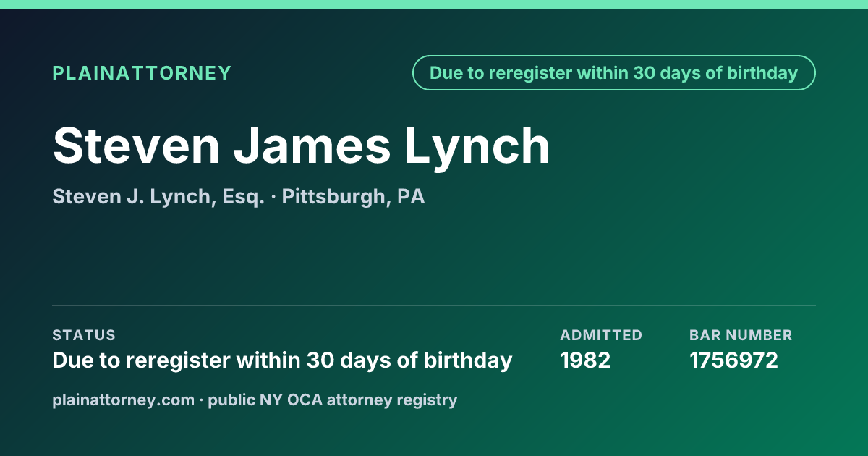868x456 pixels.
Task: Click the Steven J. Lynch, Esq. subtitle
Action: tap(158, 197)
